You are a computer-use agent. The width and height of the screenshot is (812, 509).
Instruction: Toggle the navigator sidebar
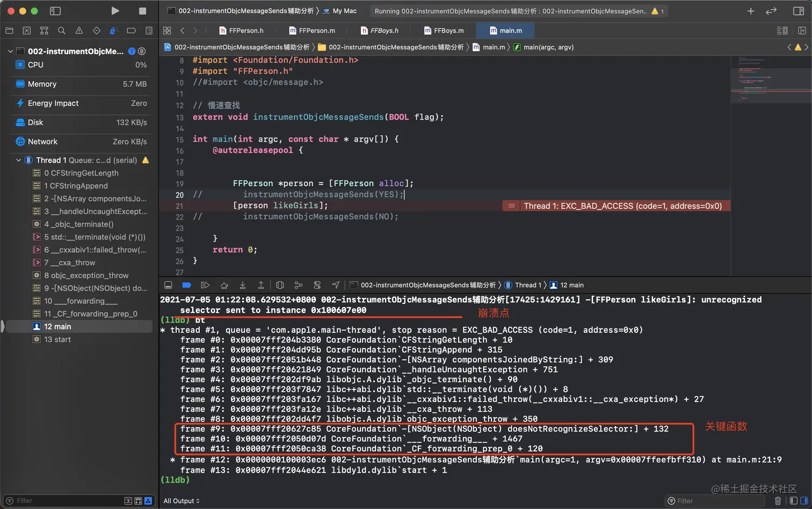[55, 11]
